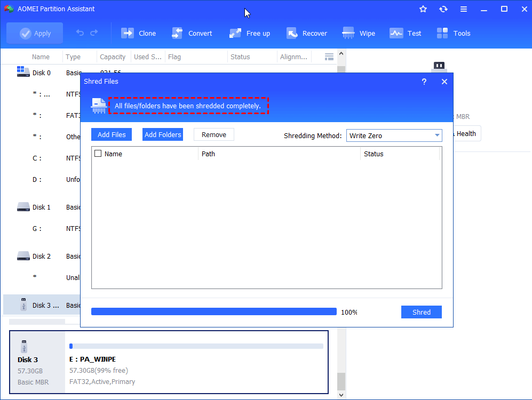Click the Tools grid icon

click(442, 33)
